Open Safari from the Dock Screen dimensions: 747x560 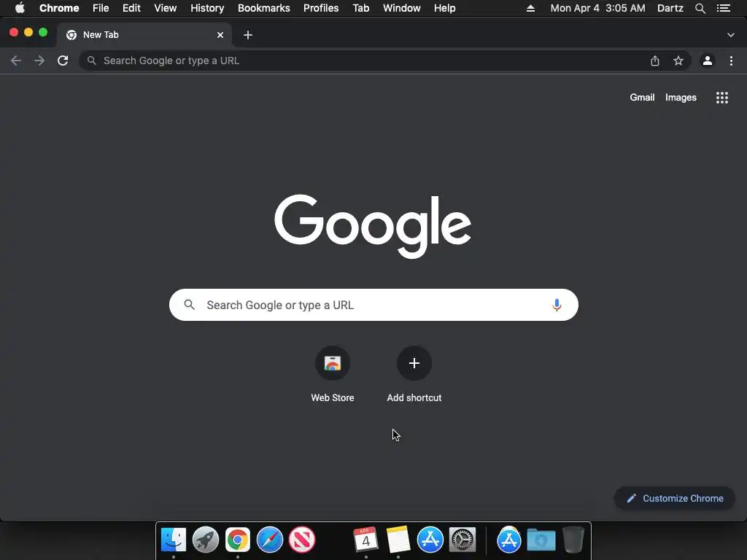(x=270, y=540)
